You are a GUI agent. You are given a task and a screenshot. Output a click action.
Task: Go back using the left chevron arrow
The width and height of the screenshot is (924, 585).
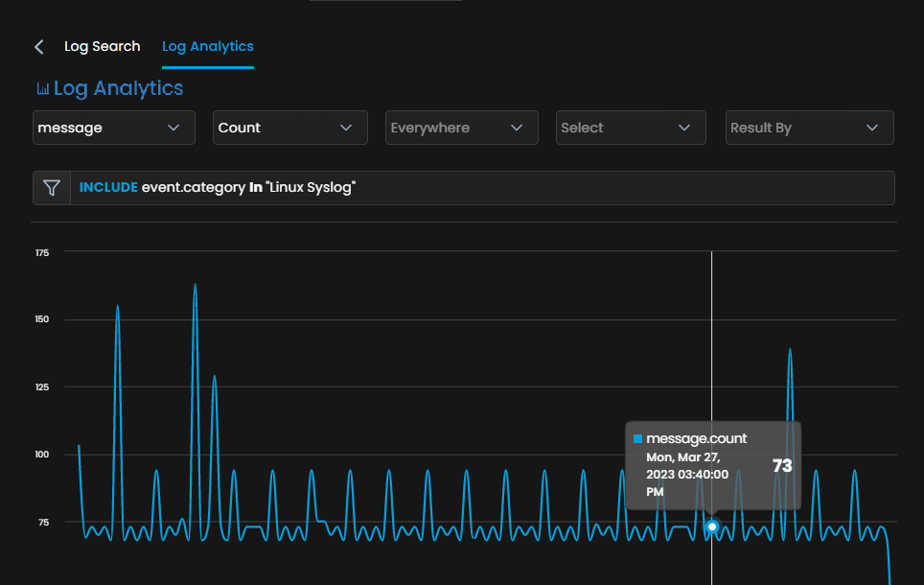point(39,47)
